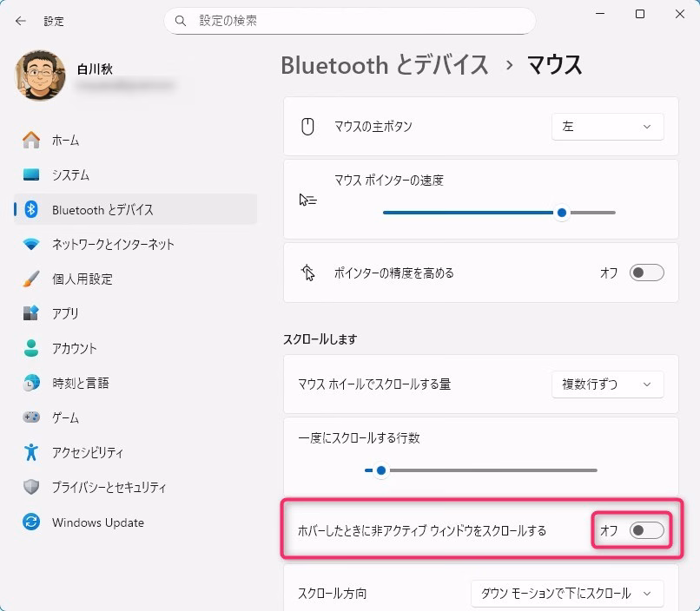Click the Bluetooth とデバイス breadcrumb link

coord(384,65)
